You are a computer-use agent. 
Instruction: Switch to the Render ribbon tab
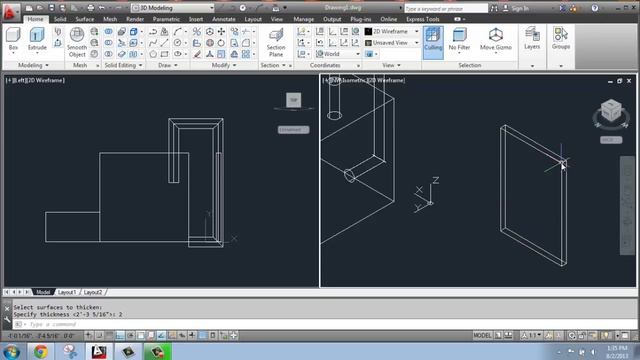[135, 19]
